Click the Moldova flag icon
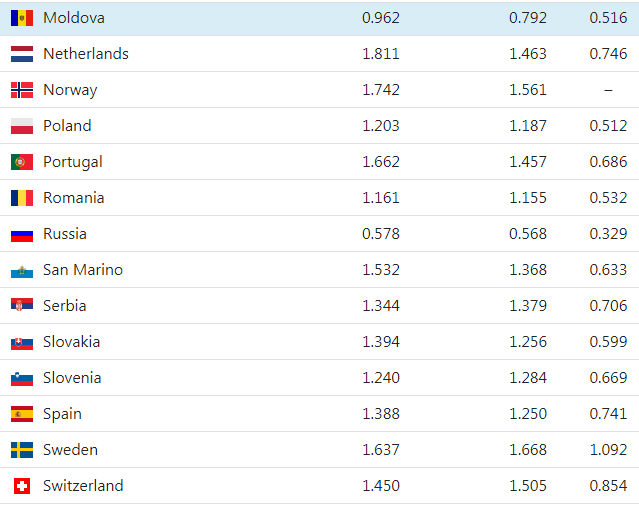Viewport: 639px width, 506px height. pyautogui.click(x=22, y=18)
